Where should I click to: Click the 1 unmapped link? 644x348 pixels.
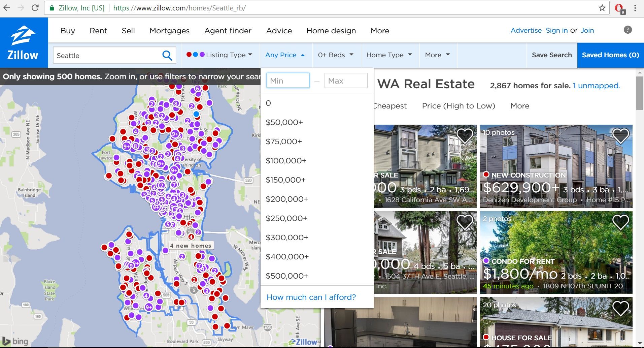pyautogui.click(x=596, y=86)
